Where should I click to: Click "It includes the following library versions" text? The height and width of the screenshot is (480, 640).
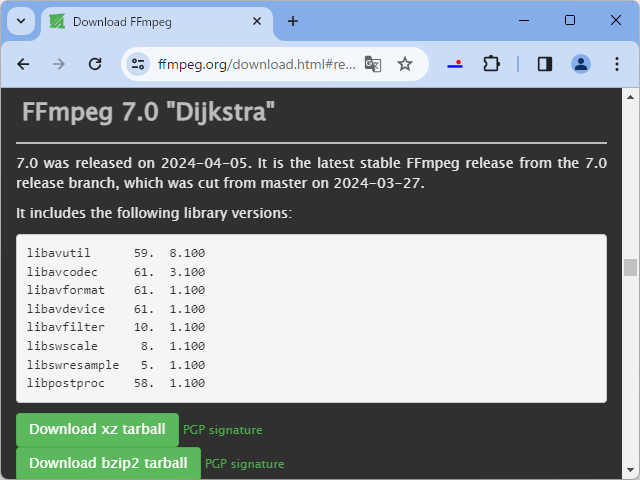(154, 213)
